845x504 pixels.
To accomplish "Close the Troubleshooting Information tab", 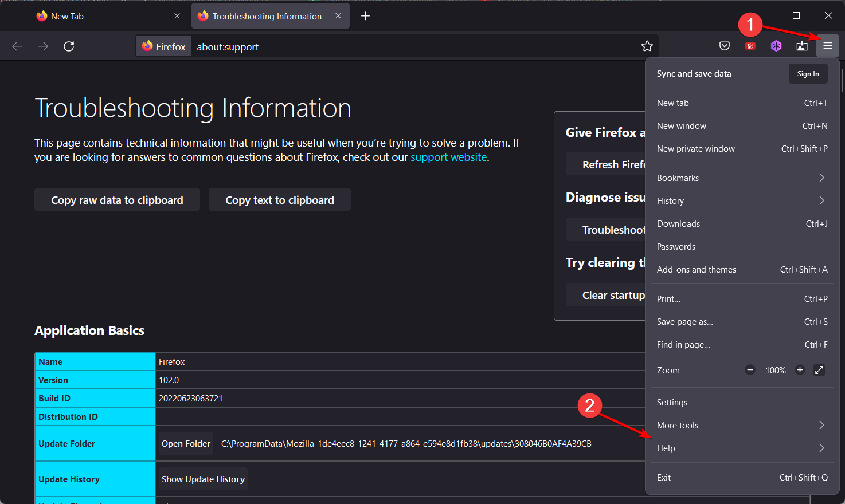I will tap(338, 16).
